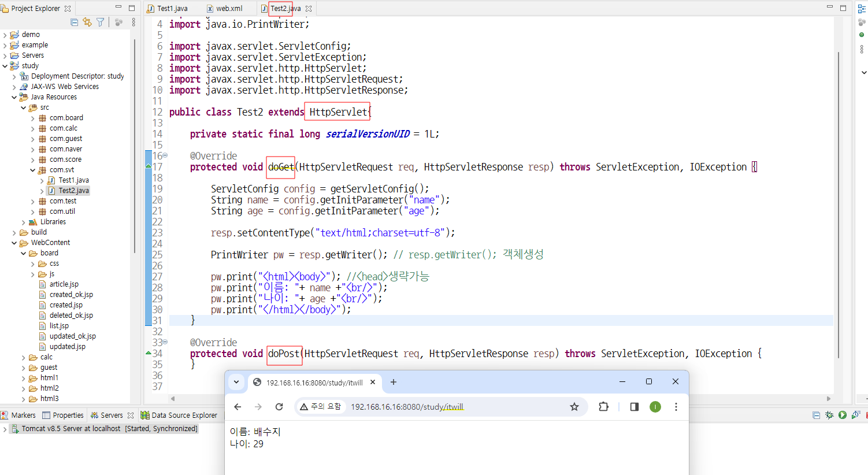
Task: Open the Project Explorer filter funnel icon
Action: click(100, 22)
